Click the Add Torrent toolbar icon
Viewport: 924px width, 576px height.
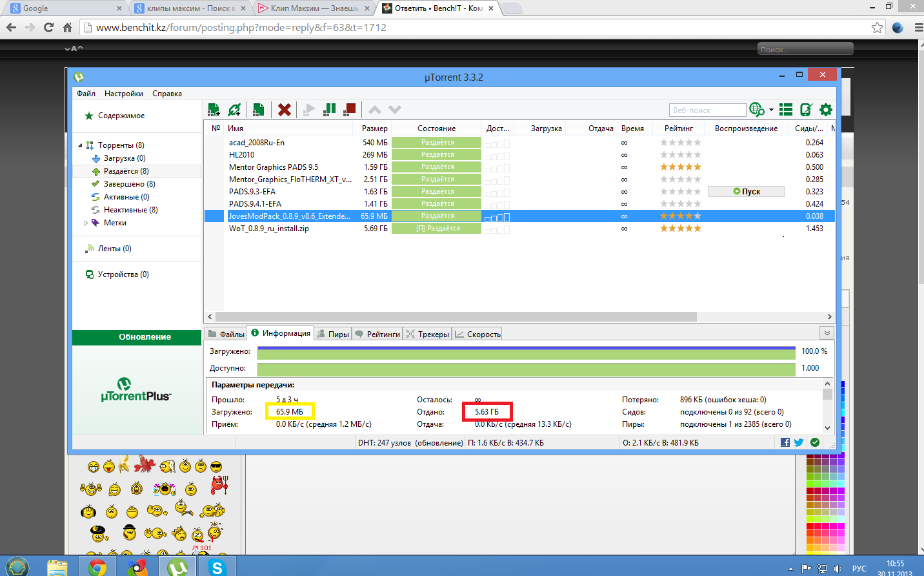(x=214, y=110)
